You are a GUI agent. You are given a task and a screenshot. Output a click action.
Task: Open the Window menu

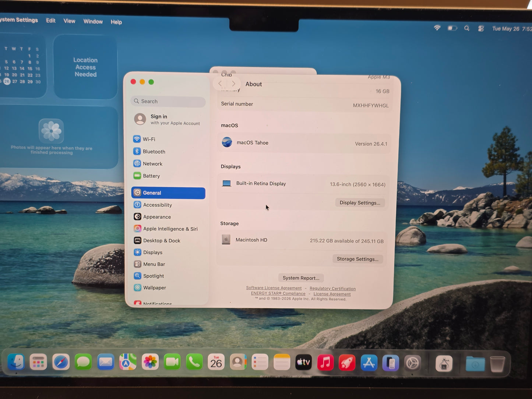pos(93,21)
